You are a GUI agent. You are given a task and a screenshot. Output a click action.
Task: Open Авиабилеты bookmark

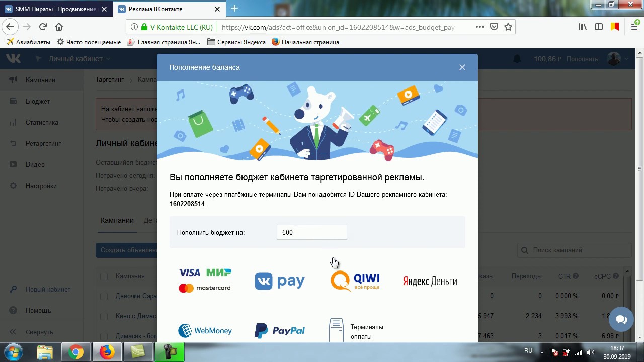point(28,42)
